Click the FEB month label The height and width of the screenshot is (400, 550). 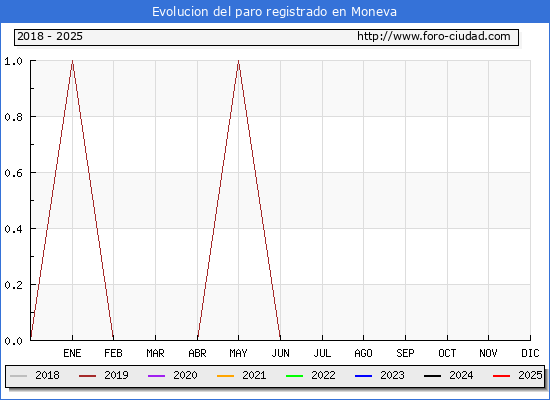click(x=113, y=353)
